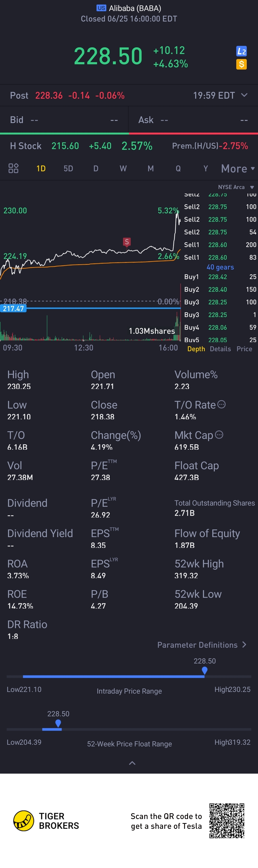The width and height of the screenshot is (258, 868).
Task: Tap the US market badge
Action: click(101, 8)
